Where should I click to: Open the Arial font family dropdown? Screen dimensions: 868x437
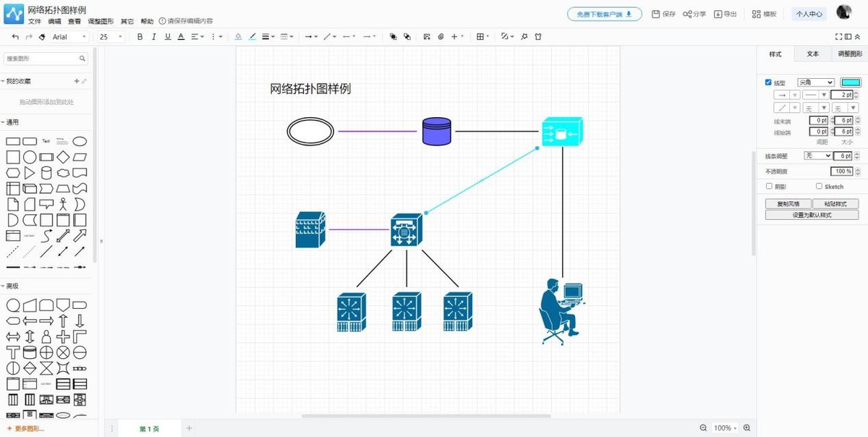69,37
